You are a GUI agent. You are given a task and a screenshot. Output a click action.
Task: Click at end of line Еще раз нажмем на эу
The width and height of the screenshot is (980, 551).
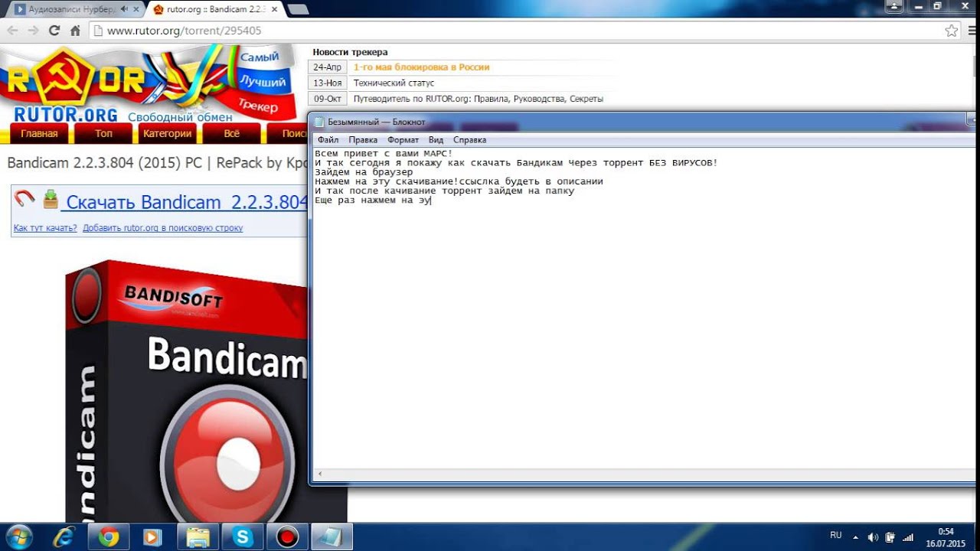pyautogui.click(x=432, y=200)
